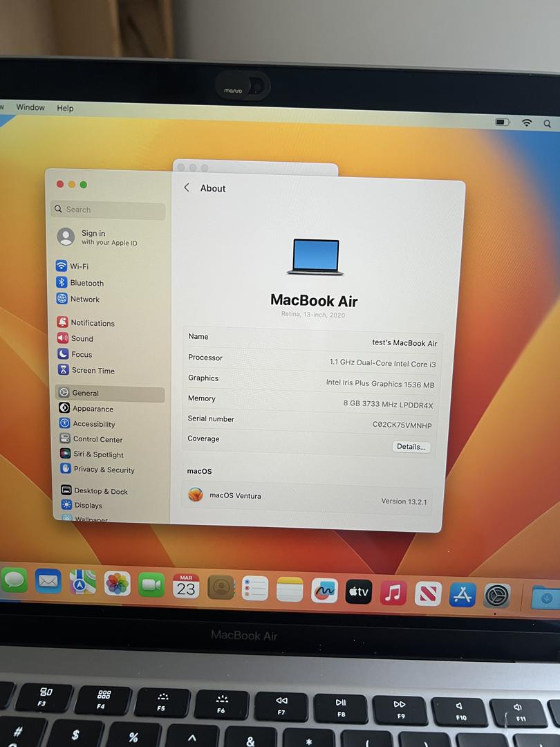Open Music from the Dock
Screen dimensions: 560x747
point(393,593)
